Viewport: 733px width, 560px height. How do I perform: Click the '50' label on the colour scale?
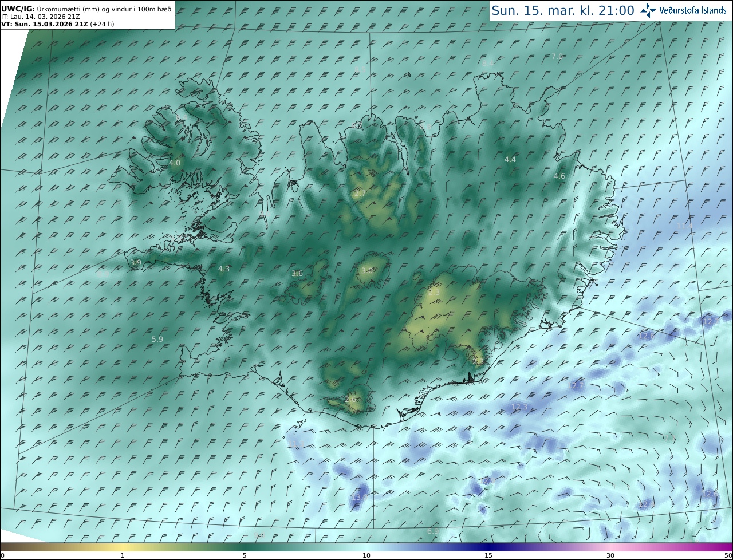728,555
